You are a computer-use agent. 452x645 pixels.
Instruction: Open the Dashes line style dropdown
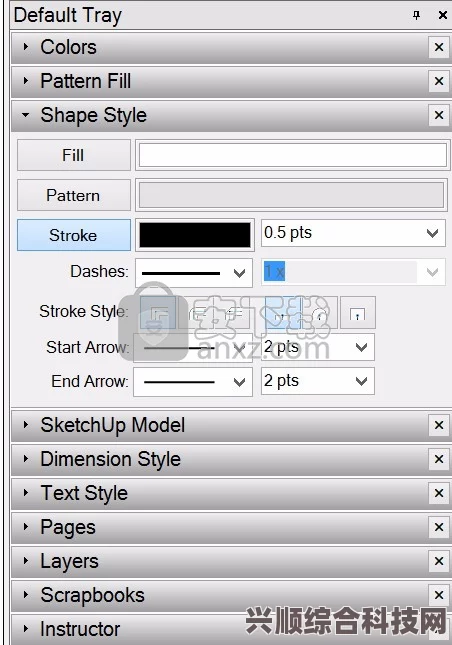click(x=194, y=273)
